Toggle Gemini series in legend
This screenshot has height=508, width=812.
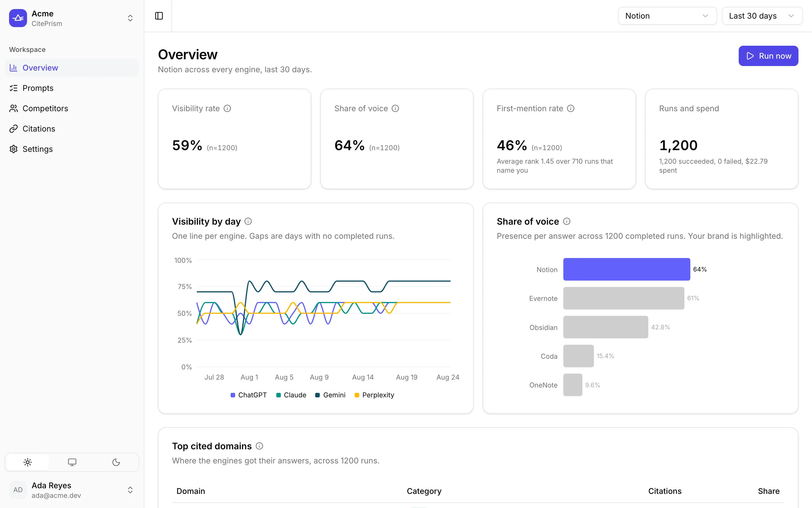coord(330,395)
